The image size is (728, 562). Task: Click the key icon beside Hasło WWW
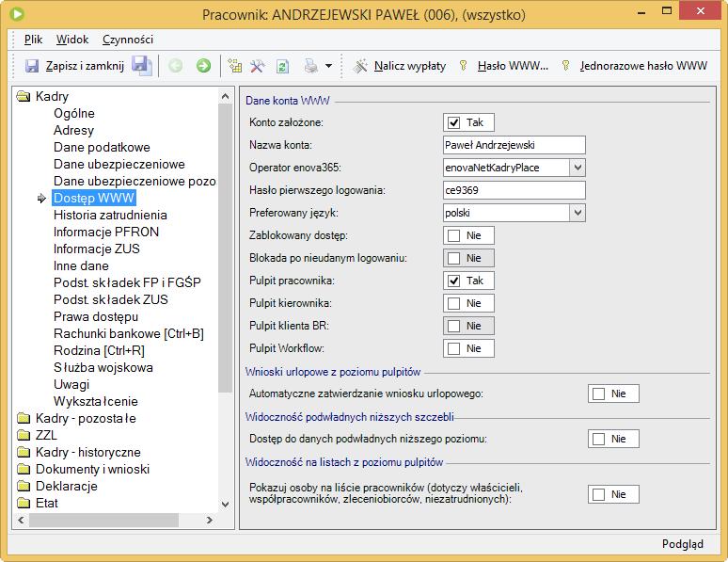463,65
